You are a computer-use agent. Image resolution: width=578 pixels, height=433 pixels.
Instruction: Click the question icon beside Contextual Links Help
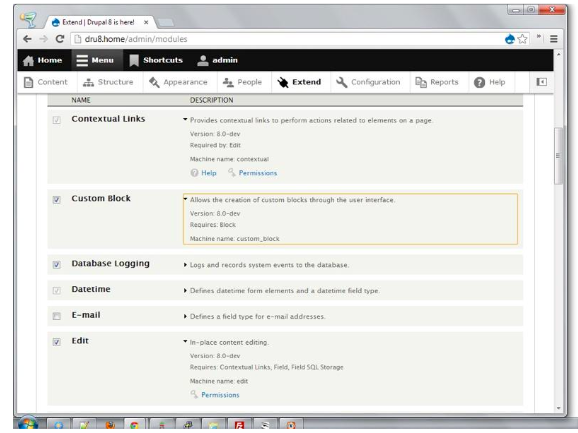point(194,173)
